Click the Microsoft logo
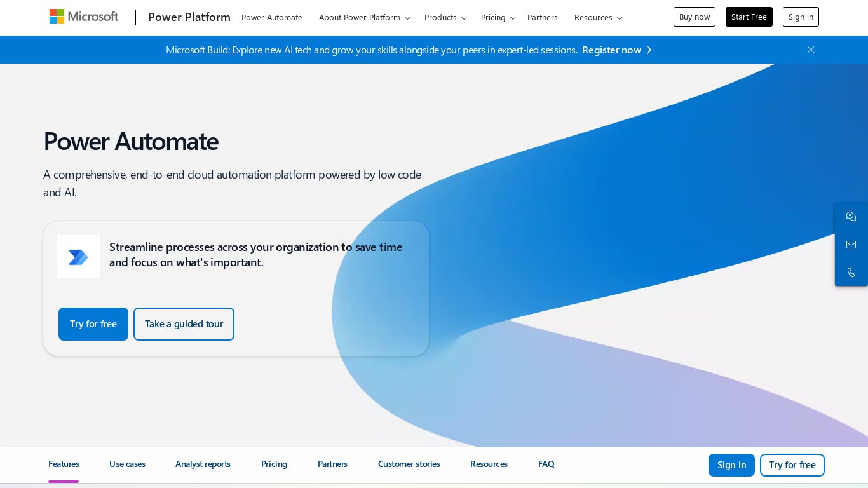868x488 pixels. coord(84,17)
